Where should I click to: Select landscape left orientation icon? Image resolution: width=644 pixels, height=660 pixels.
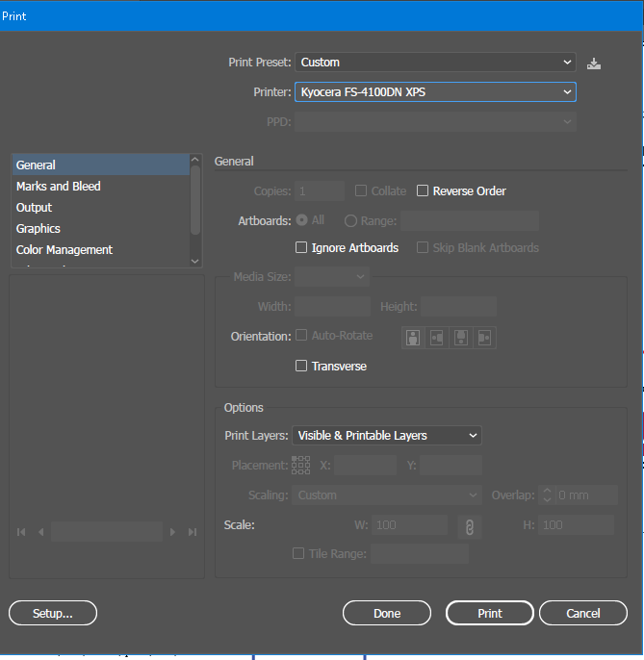tap(437, 338)
